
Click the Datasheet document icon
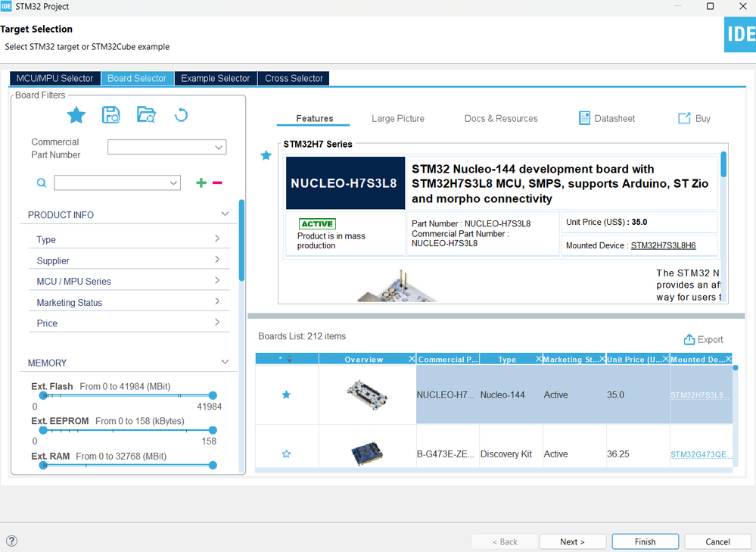584,118
